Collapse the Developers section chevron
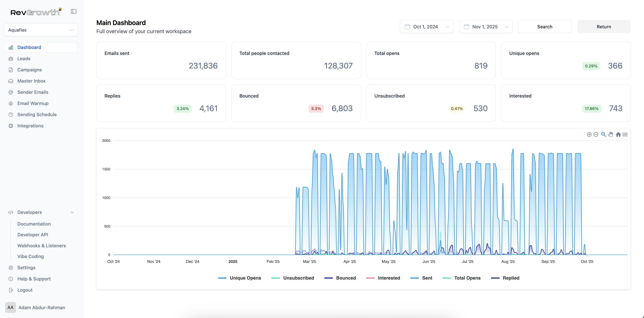This screenshot has height=318, width=644. coord(72,212)
